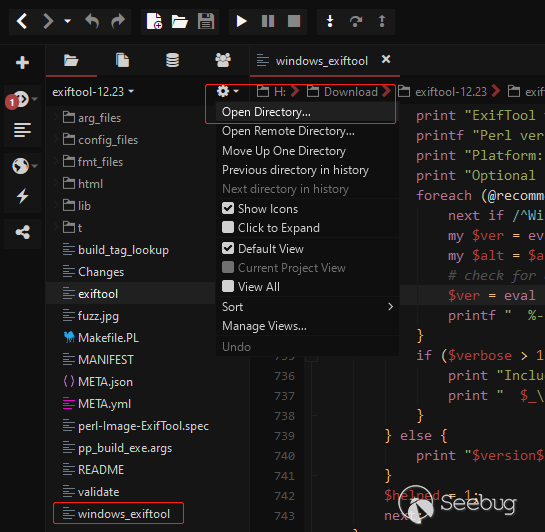Open the exiftool-12.23 project dropdown
Image resolution: width=545 pixels, height=532 pixels.
(x=93, y=92)
